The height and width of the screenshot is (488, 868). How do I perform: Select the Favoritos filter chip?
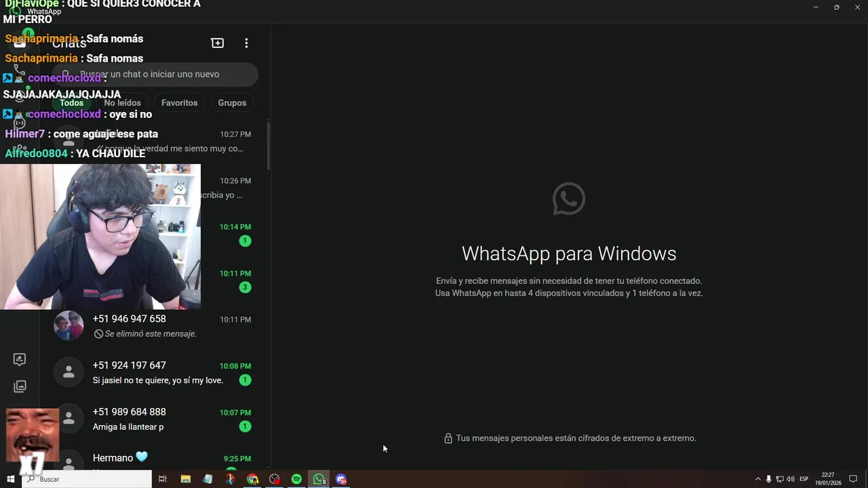(179, 103)
